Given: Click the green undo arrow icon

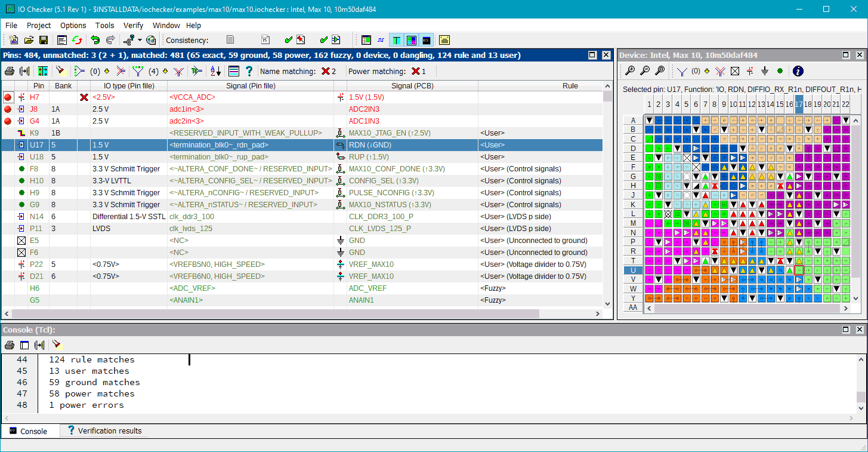Looking at the screenshot, I should (x=95, y=40).
